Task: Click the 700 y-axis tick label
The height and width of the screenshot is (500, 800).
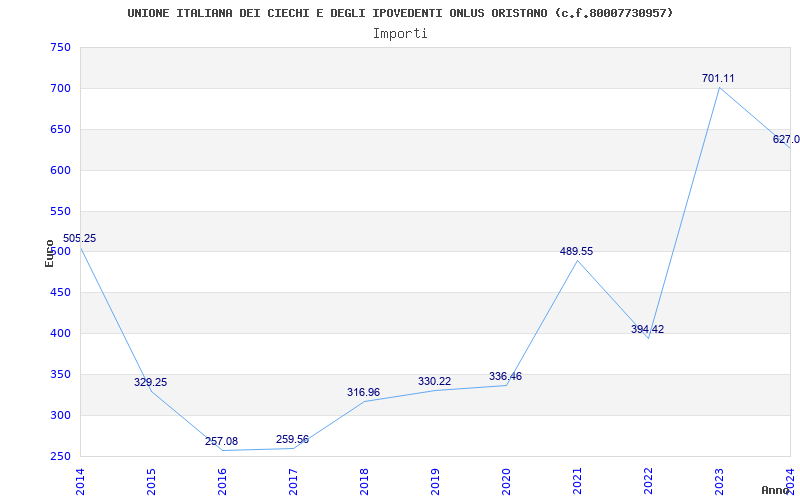Action: click(x=60, y=88)
